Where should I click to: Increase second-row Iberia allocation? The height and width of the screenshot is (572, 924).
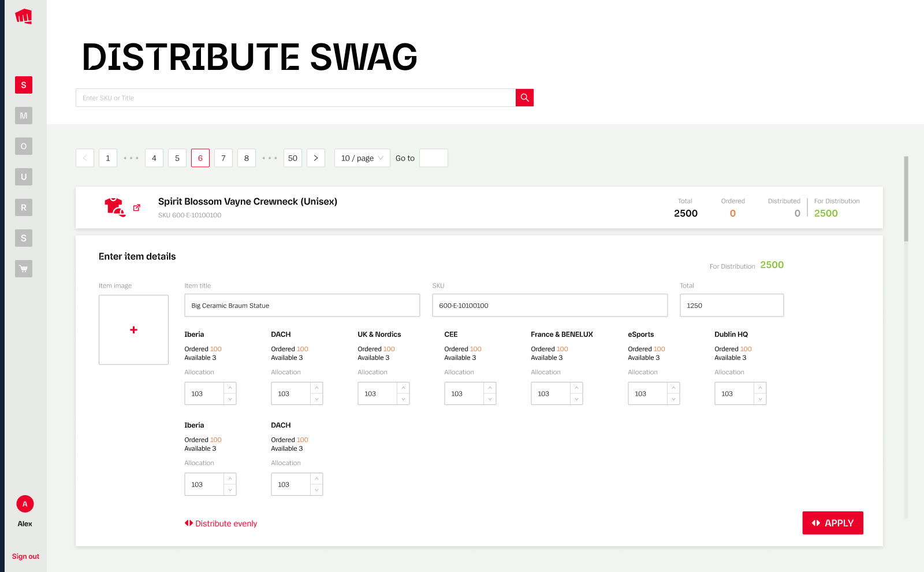tap(230, 478)
